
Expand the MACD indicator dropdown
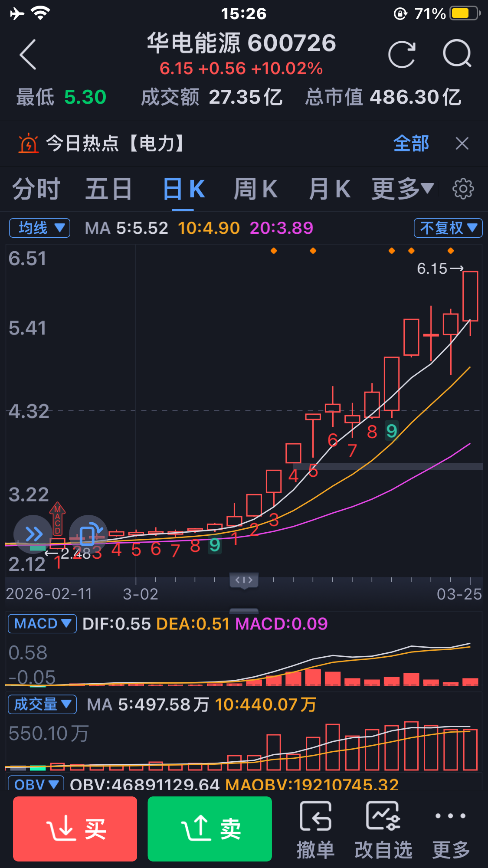pos(42,624)
